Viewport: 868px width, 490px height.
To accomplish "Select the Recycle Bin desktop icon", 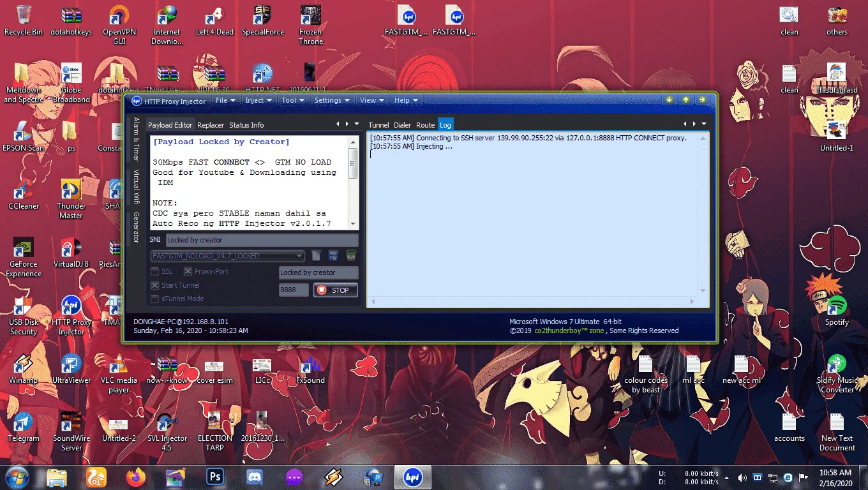I will 24,20.
